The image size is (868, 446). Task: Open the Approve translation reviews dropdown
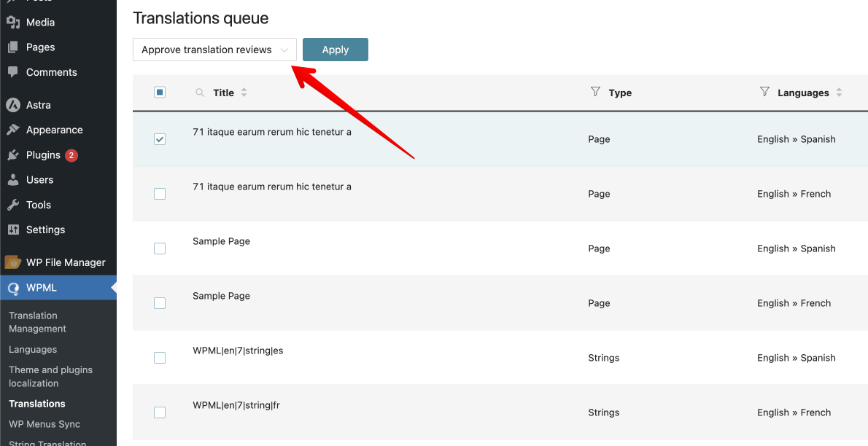[214, 50]
